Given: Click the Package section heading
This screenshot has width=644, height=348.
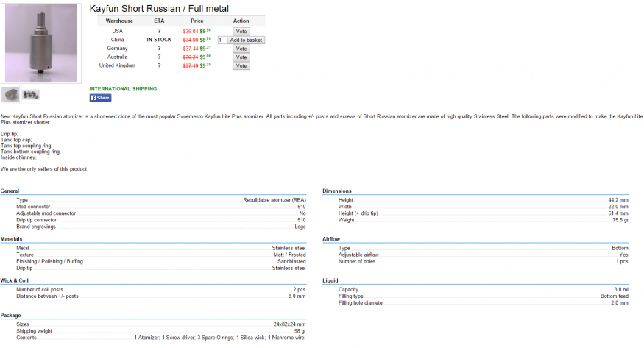Looking at the screenshot, I should 11,315.
